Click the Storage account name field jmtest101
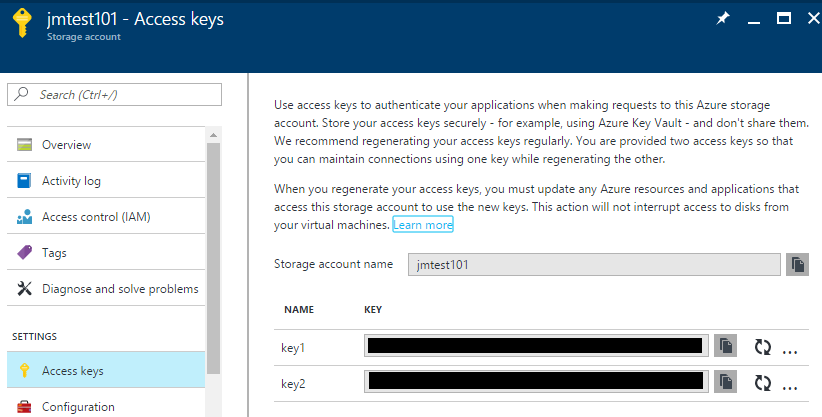This screenshot has height=417, width=822. (x=594, y=264)
